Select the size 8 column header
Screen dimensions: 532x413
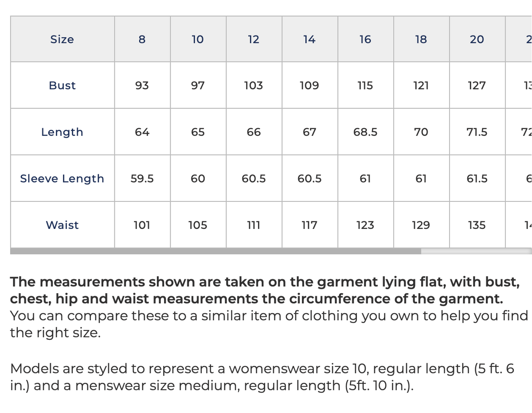(x=142, y=39)
